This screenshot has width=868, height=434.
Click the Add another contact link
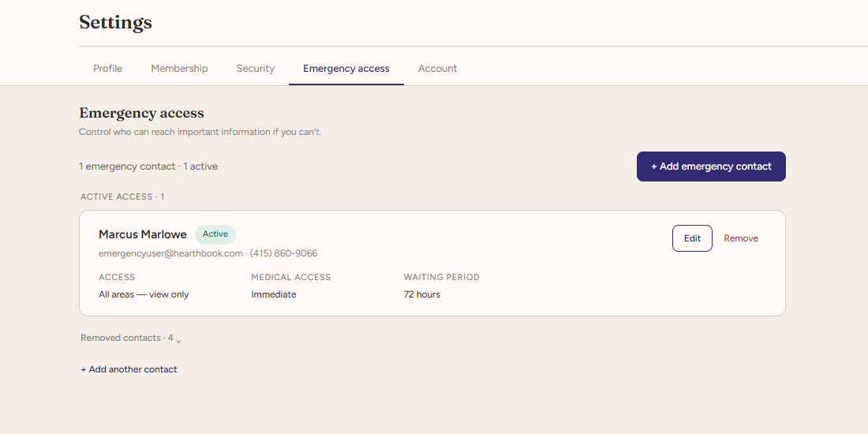(x=129, y=369)
